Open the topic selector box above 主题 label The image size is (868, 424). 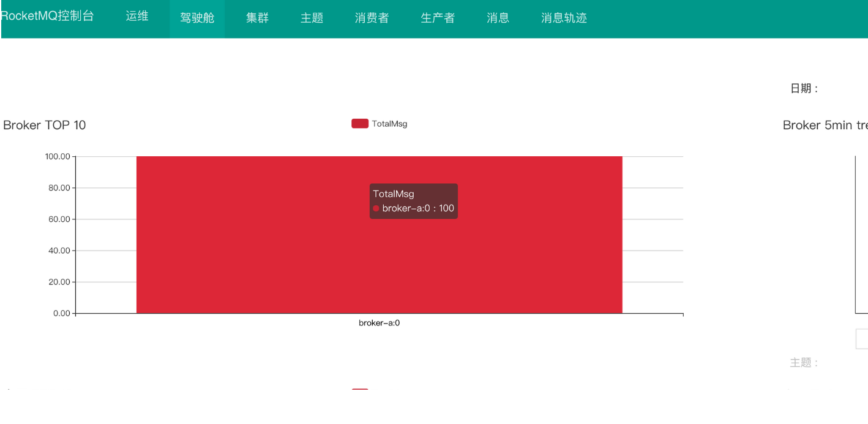[x=862, y=339]
